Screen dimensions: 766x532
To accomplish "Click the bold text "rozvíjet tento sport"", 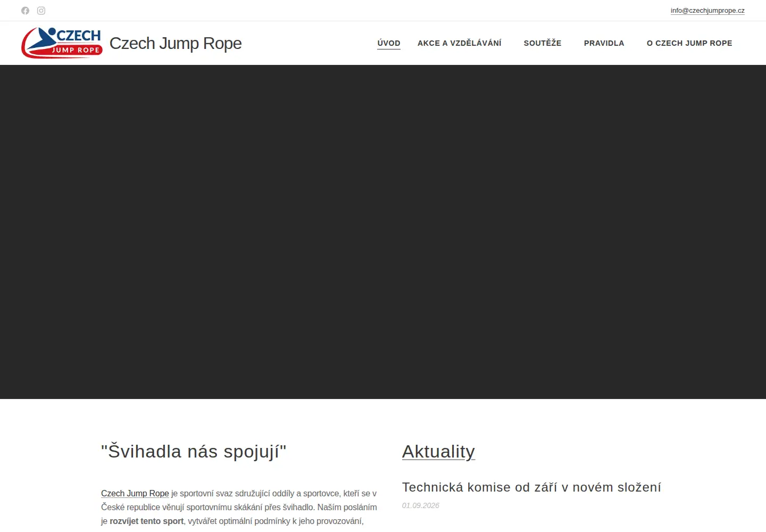I will tap(146, 521).
